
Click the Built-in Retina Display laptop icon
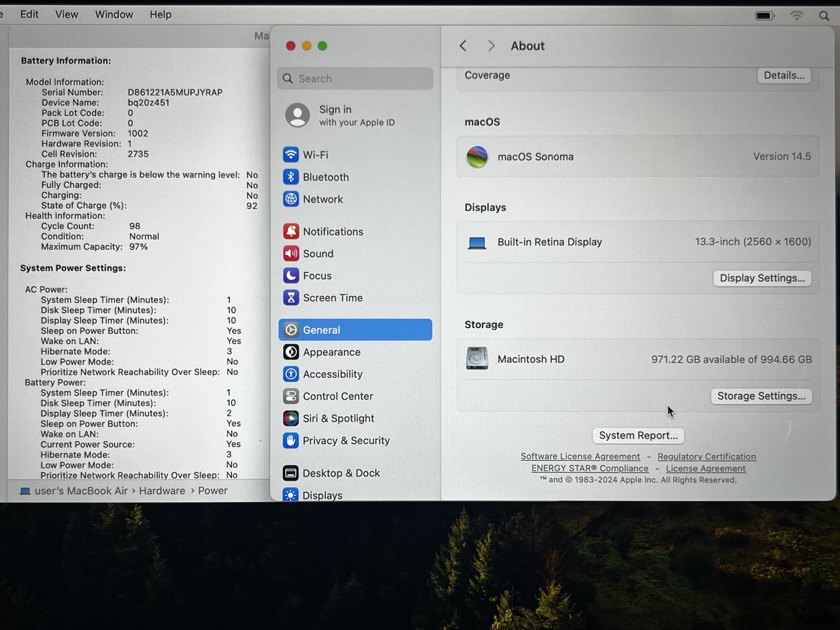pyautogui.click(x=477, y=243)
